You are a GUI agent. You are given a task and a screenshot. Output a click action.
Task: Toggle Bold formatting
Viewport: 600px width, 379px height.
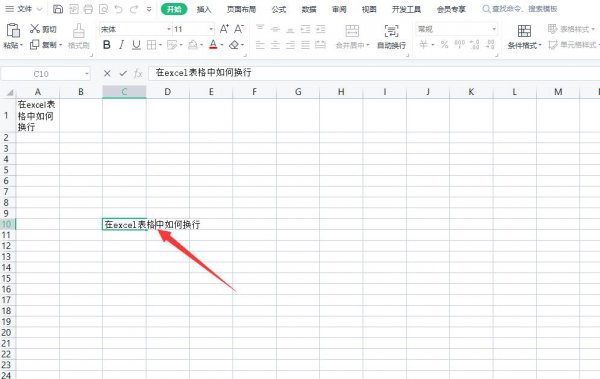(x=107, y=45)
